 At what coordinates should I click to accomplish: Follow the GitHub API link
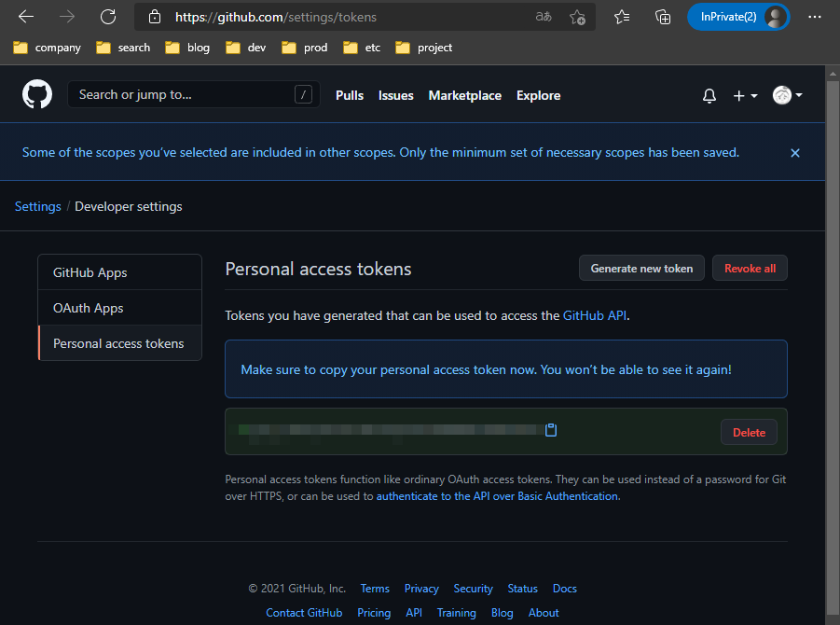click(595, 315)
